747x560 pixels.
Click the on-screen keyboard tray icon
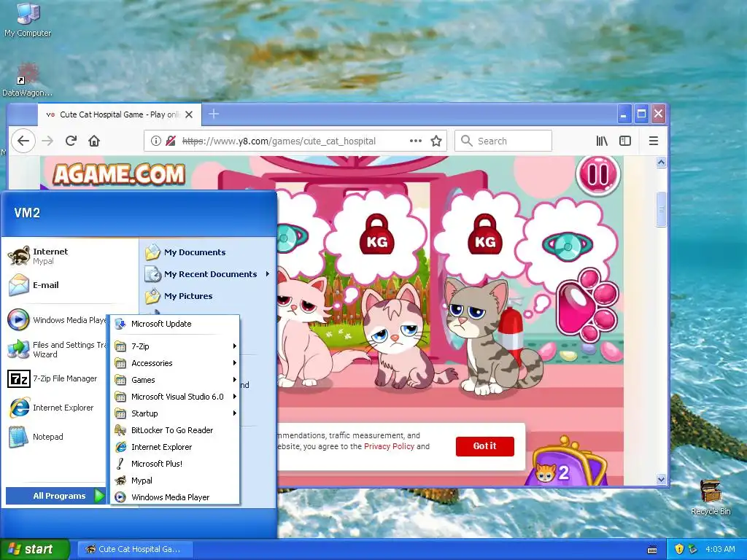coord(651,550)
